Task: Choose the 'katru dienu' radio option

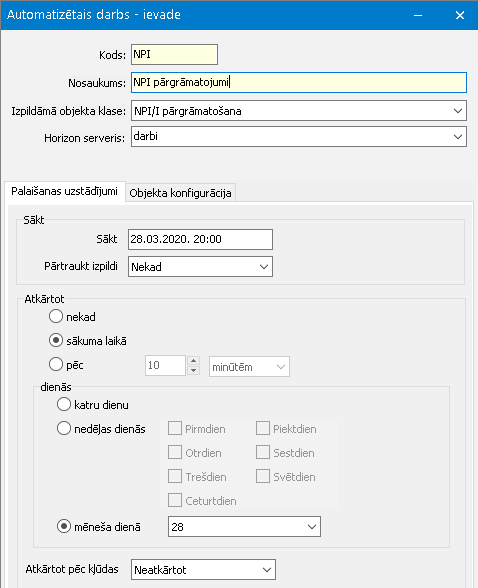Action: click(x=64, y=404)
